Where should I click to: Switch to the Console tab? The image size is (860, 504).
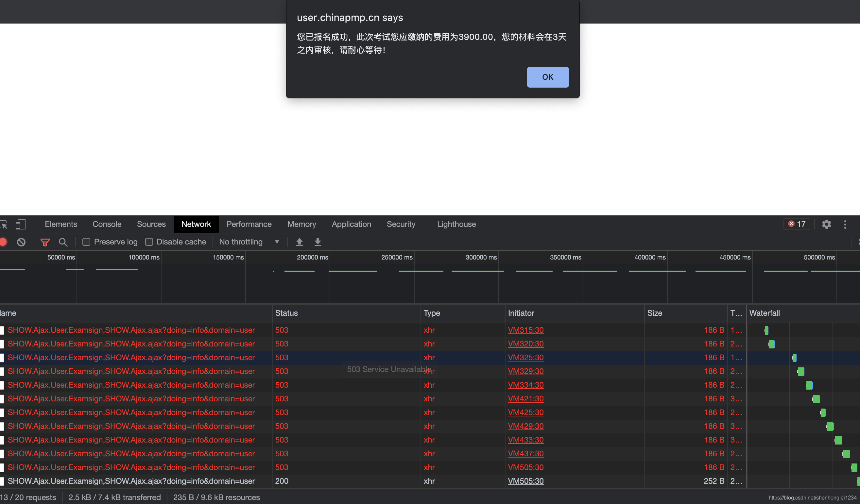pyautogui.click(x=107, y=224)
